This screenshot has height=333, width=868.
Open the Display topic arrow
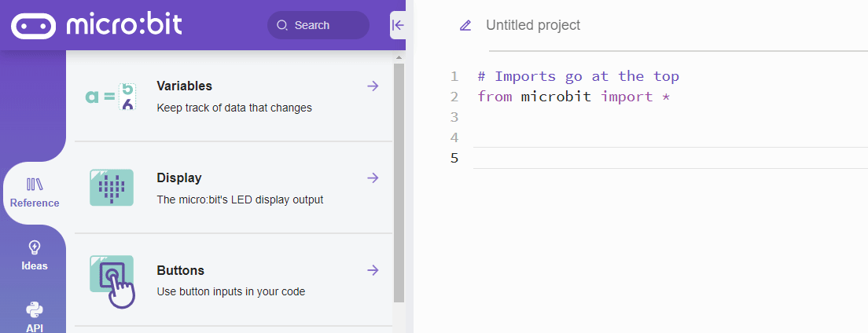[x=373, y=177]
